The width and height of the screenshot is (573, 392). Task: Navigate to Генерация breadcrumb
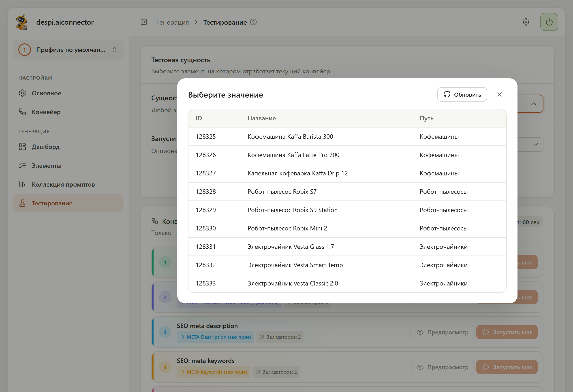[172, 22]
